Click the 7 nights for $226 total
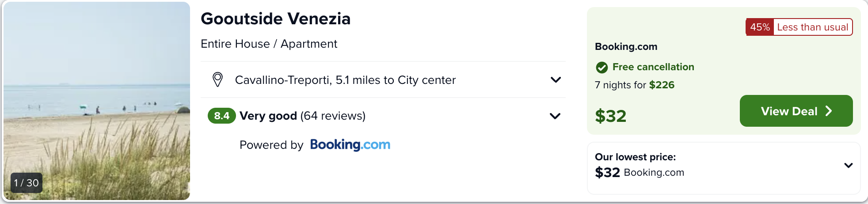The height and width of the screenshot is (204, 868). 635,85
